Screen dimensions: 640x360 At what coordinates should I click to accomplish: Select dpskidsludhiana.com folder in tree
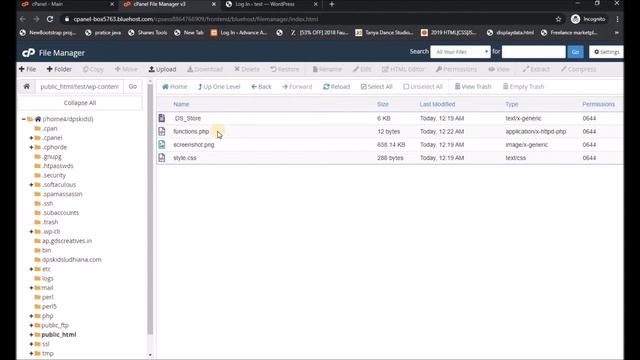(x=71, y=260)
